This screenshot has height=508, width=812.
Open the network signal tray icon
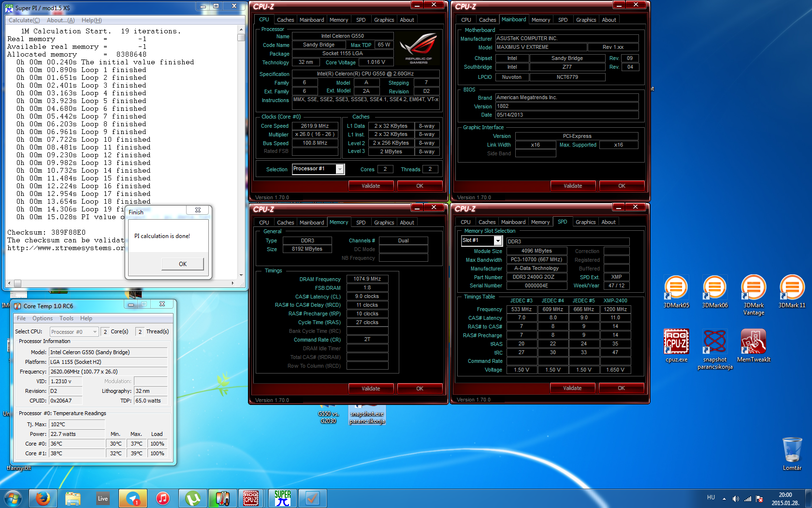pyautogui.click(x=748, y=499)
